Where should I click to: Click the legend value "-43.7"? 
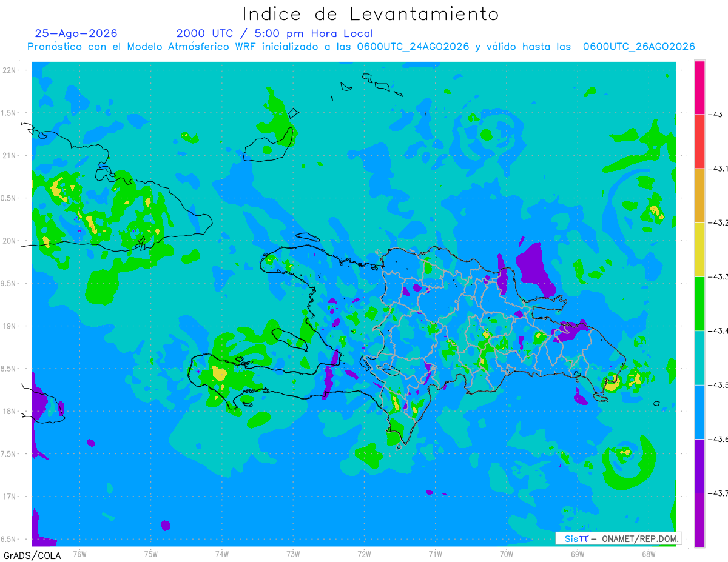(718, 493)
